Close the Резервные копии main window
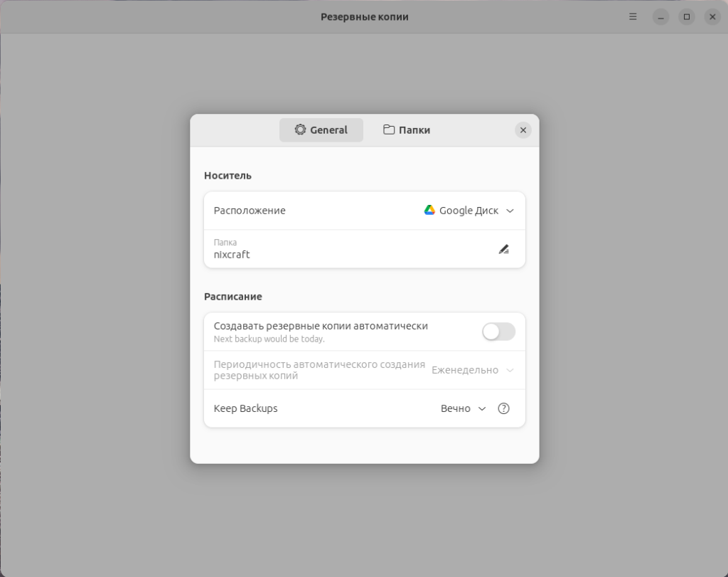Viewport: 728px width, 577px height. (x=712, y=17)
